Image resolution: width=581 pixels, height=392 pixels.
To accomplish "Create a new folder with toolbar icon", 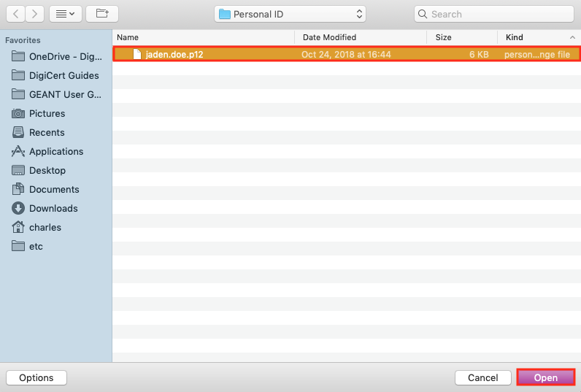I will (x=101, y=14).
